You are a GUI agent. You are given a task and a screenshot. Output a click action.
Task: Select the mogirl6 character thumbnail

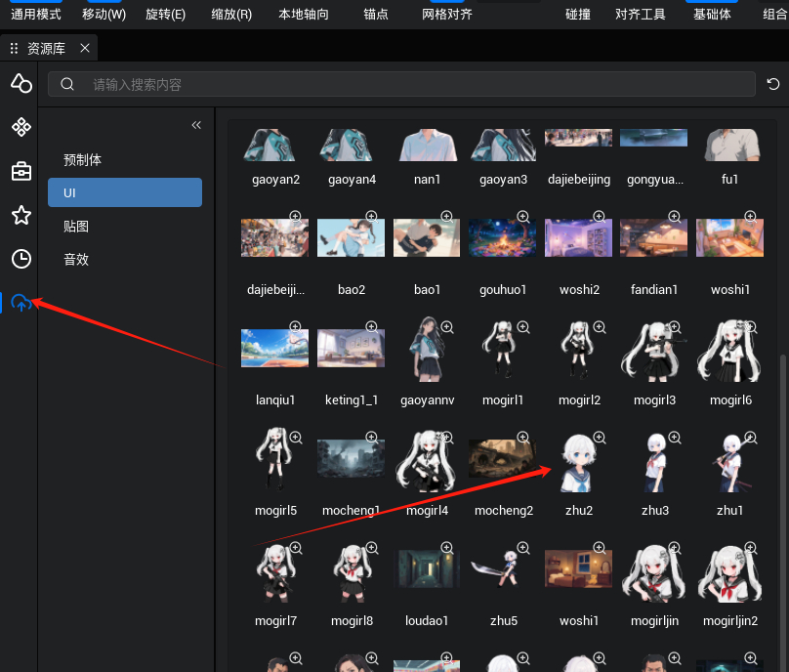pos(729,352)
